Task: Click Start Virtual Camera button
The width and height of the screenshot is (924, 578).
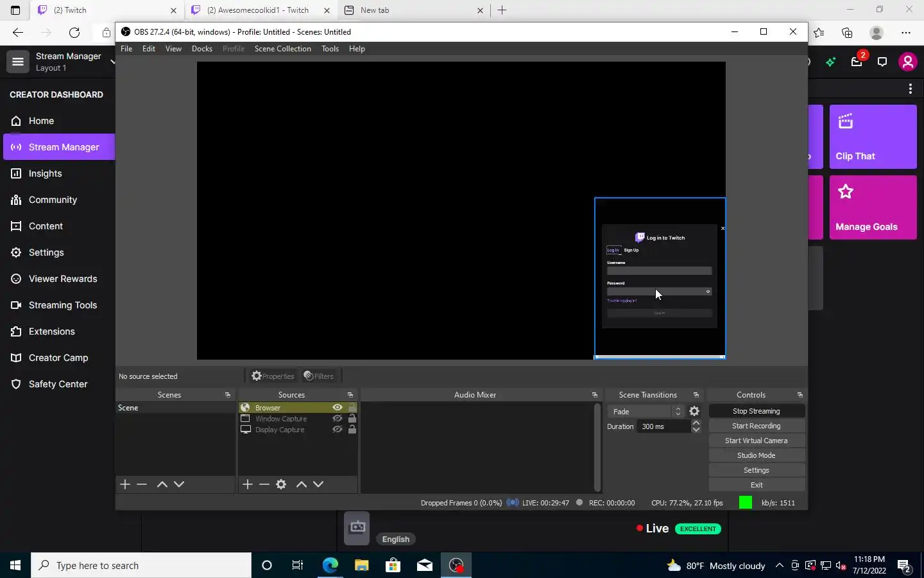Action: (x=757, y=441)
